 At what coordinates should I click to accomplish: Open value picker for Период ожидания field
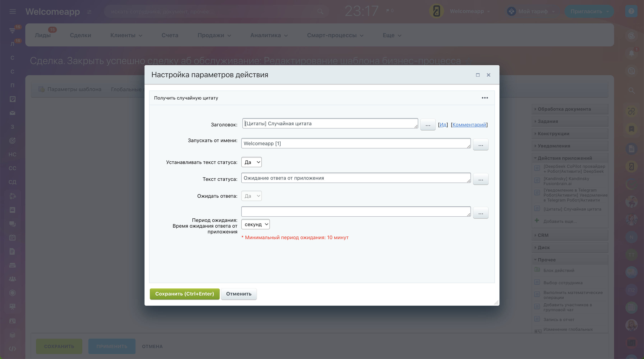click(481, 213)
